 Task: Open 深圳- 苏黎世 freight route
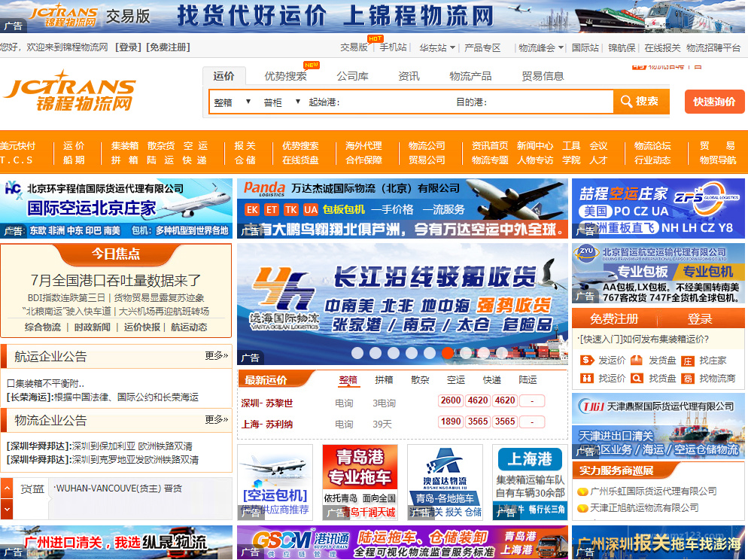pyautogui.click(x=266, y=403)
